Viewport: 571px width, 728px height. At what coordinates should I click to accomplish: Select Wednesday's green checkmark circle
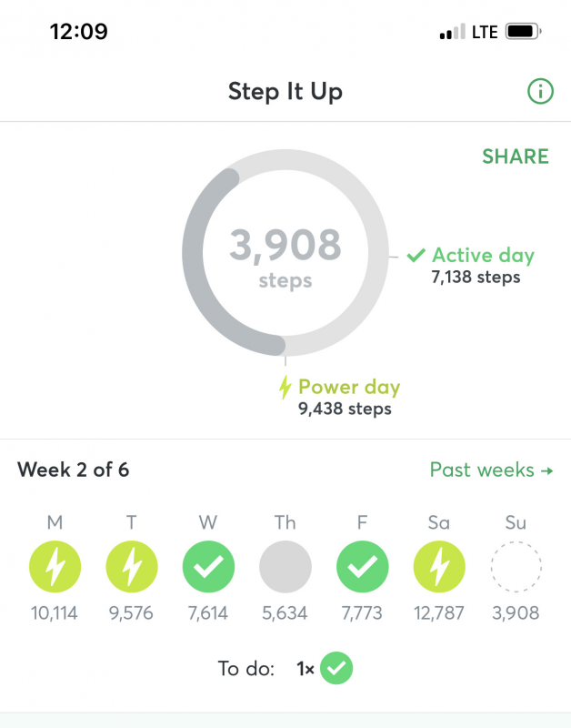point(209,566)
